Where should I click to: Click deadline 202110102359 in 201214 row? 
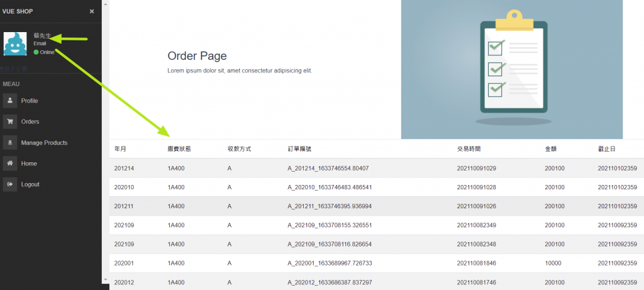pos(618,168)
